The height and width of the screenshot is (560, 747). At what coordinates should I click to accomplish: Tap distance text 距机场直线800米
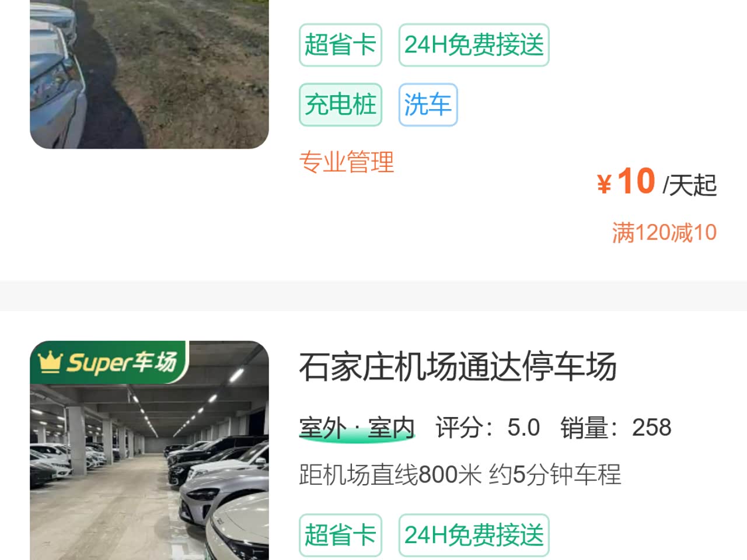tap(390, 475)
